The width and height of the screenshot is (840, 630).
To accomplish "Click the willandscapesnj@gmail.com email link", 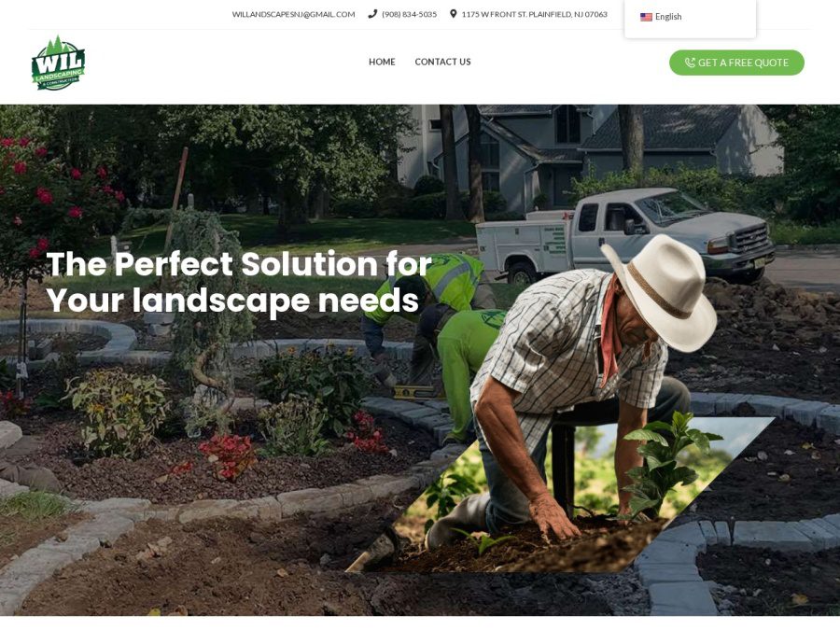I will click(294, 14).
